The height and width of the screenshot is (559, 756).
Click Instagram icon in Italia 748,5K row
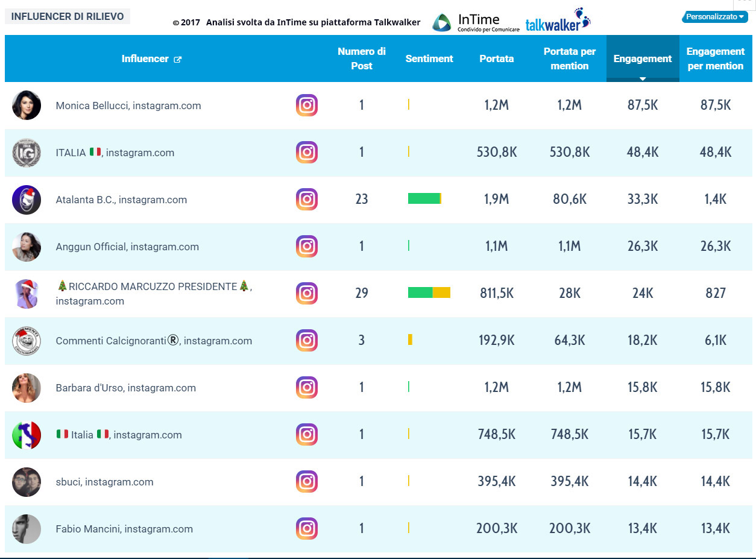pyautogui.click(x=307, y=435)
